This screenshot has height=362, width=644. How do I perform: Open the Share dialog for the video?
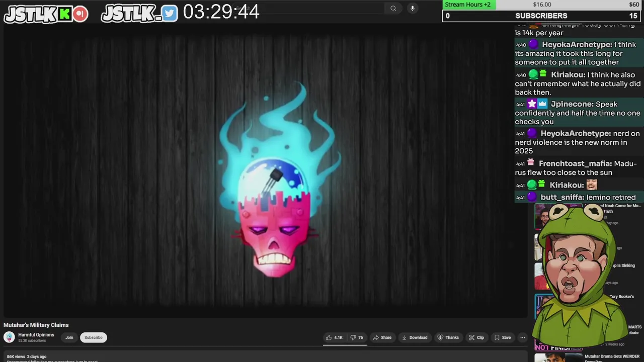tap(382, 337)
